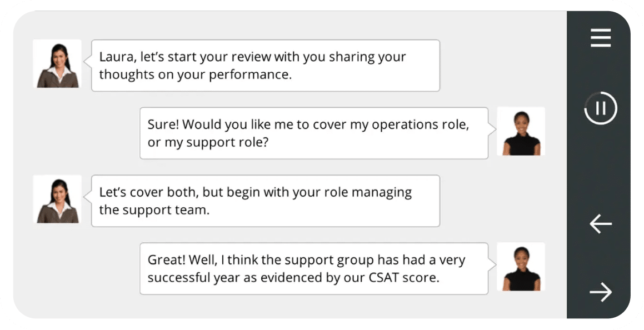Select Laura's avatar beside the CSAT message
Image resolution: width=644 pixels, height=330 pixels.
pyautogui.click(x=521, y=268)
